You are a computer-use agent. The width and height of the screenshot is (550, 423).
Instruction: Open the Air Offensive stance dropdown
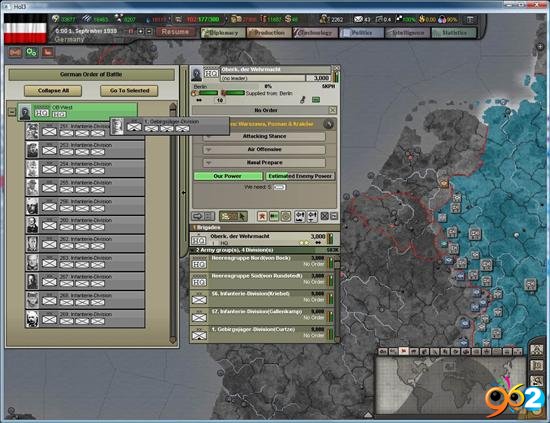pyautogui.click(x=264, y=149)
